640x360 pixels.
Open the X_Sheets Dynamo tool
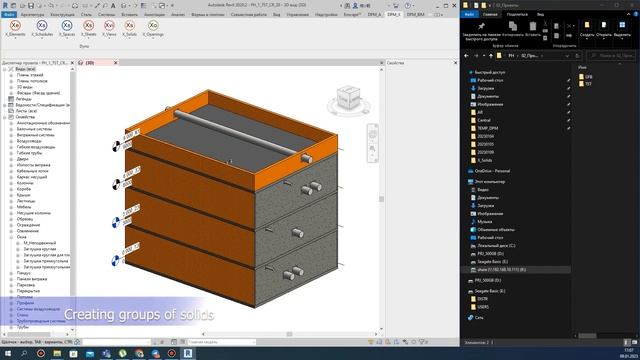[88, 28]
